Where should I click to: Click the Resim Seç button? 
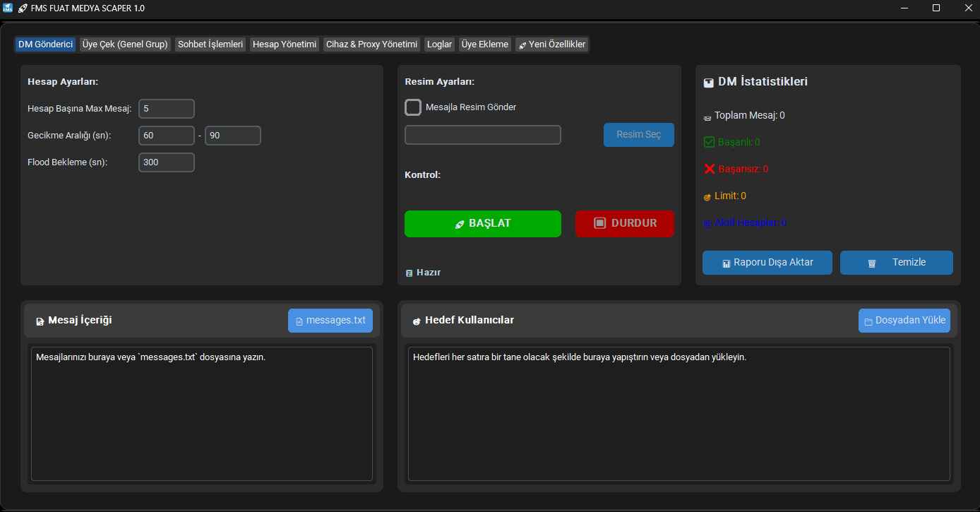pyautogui.click(x=638, y=134)
